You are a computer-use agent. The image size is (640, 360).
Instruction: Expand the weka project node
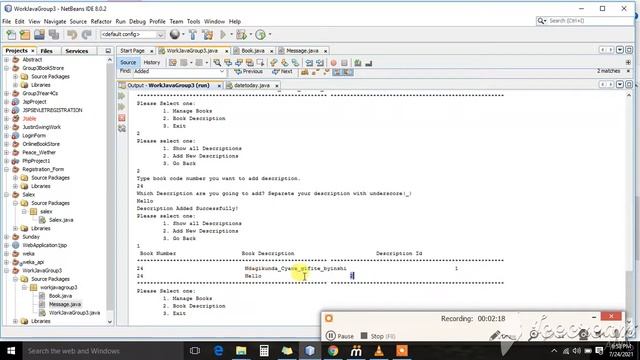pos(7,253)
